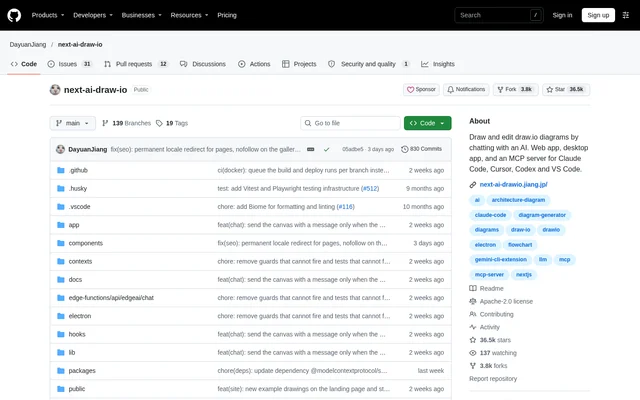Image resolution: width=640 pixels, height=400 pixels.
Task: Click the command palette icon beside Sign up
Action: tap(626, 15)
